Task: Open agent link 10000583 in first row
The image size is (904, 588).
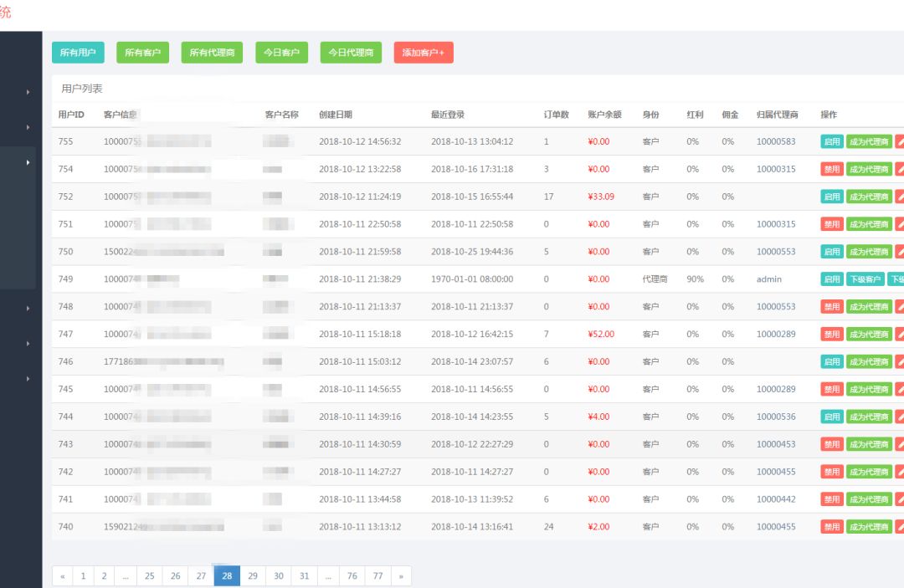Action: click(776, 141)
